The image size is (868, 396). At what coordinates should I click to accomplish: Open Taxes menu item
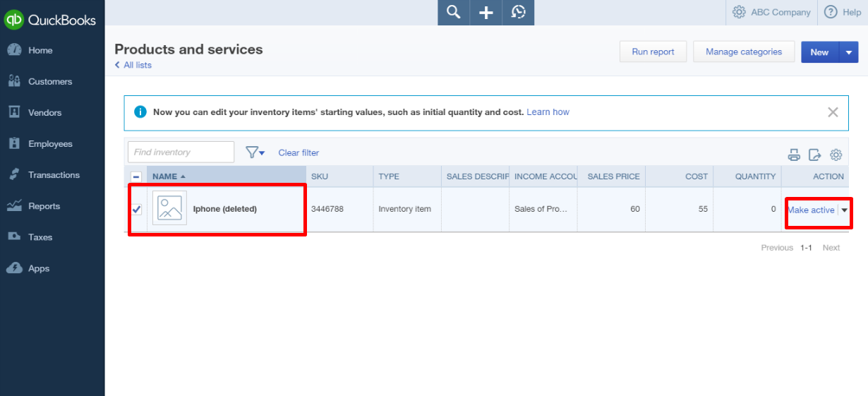click(40, 237)
